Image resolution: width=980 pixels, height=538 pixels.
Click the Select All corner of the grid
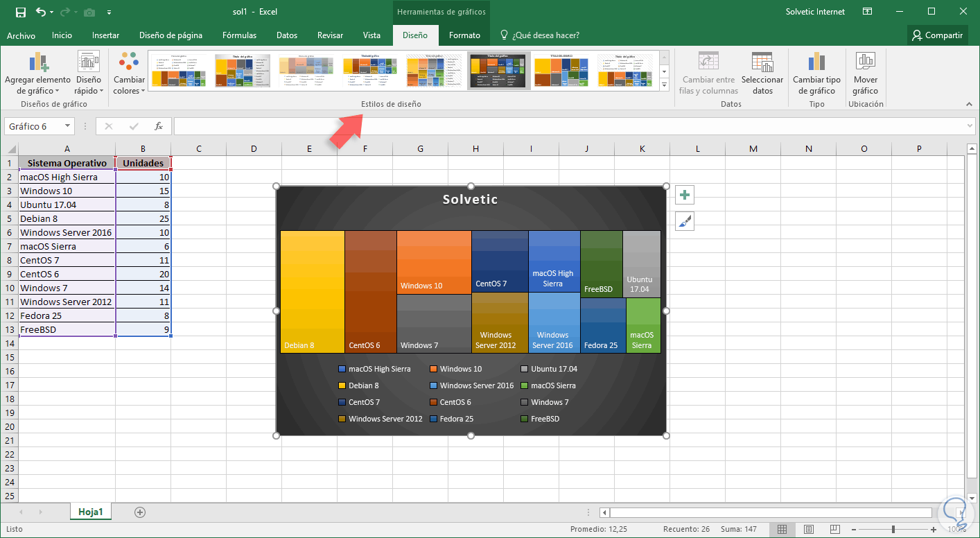(x=9, y=149)
